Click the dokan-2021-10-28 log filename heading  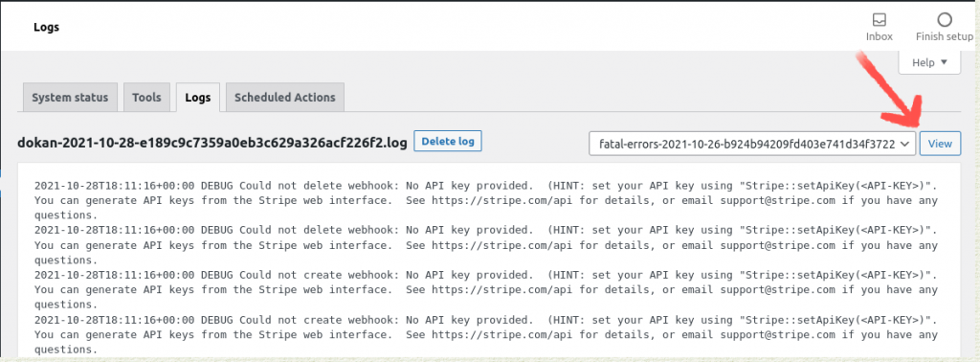[213, 144]
